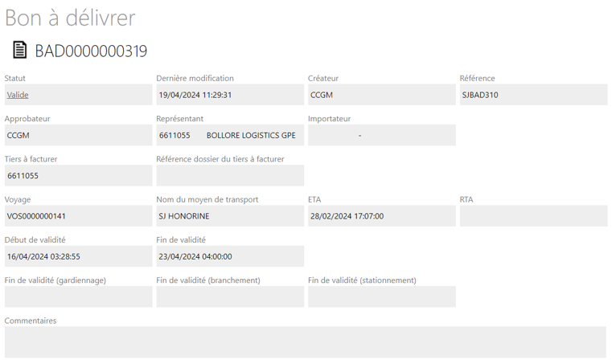Click the Tiers à facturer field 6611055
612x364 pixels.
pos(78,175)
